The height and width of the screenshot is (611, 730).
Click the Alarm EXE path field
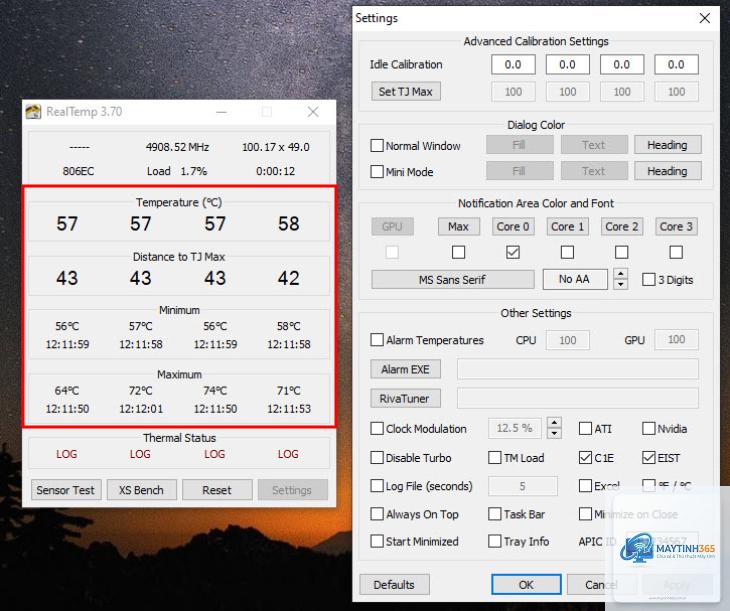578,369
